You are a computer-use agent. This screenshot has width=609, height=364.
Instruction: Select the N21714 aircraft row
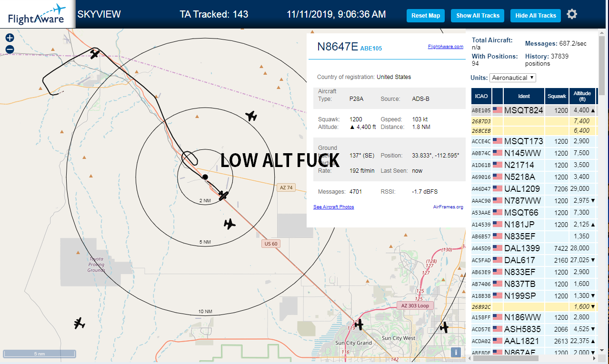tap(533, 165)
